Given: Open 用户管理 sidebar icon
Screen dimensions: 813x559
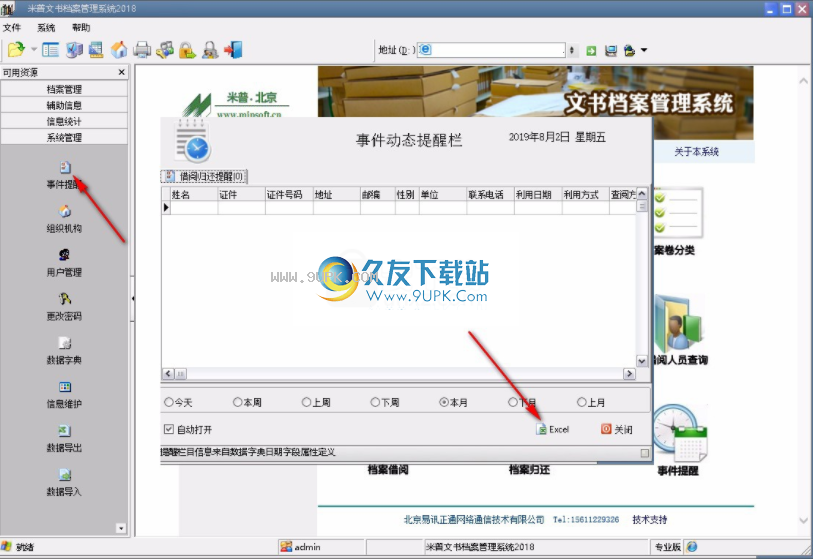Looking at the screenshot, I should (x=64, y=263).
